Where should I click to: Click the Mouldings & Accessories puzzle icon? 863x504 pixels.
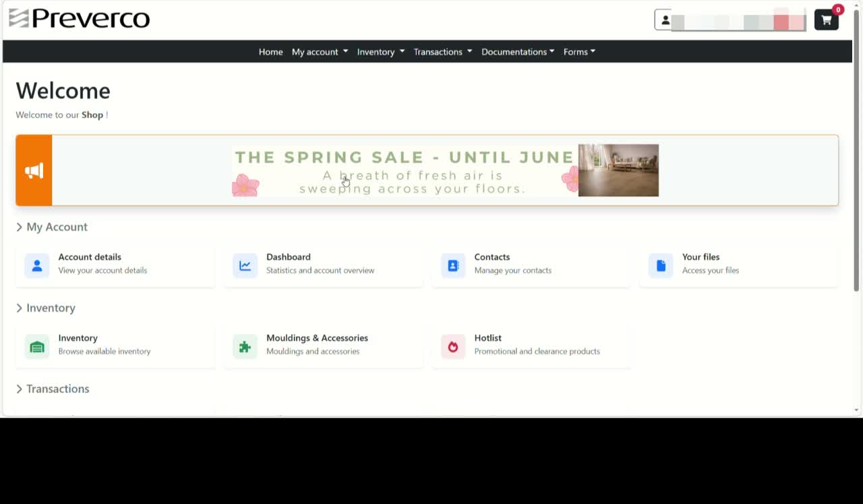point(245,346)
